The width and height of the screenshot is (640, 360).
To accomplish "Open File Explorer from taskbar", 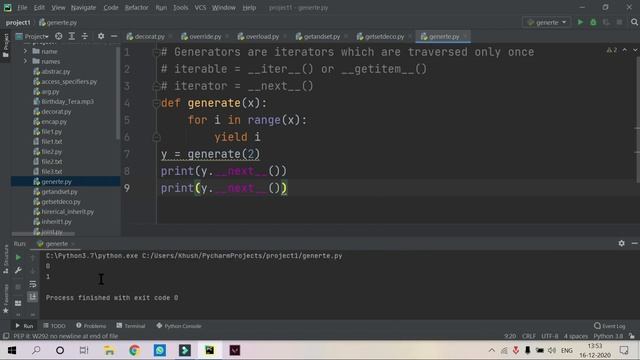I will [109, 350].
